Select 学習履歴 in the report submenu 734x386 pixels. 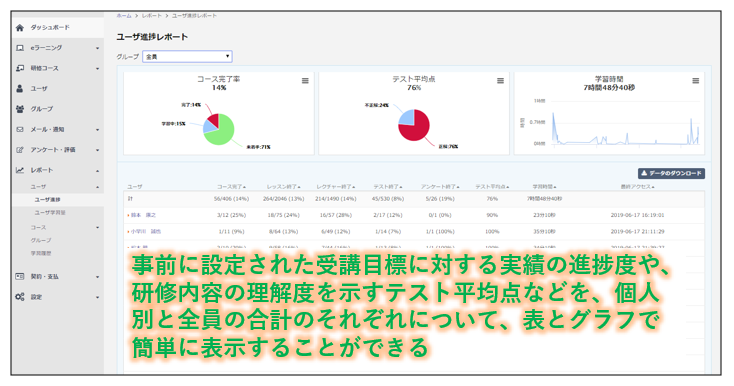pyautogui.click(x=41, y=253)
